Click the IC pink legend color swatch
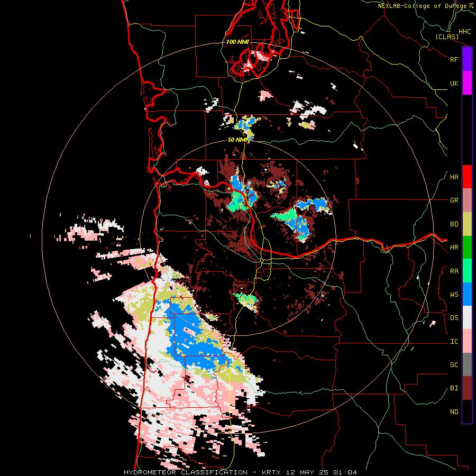The width and height of the screenshot is (476, 476). coord(467,341)
